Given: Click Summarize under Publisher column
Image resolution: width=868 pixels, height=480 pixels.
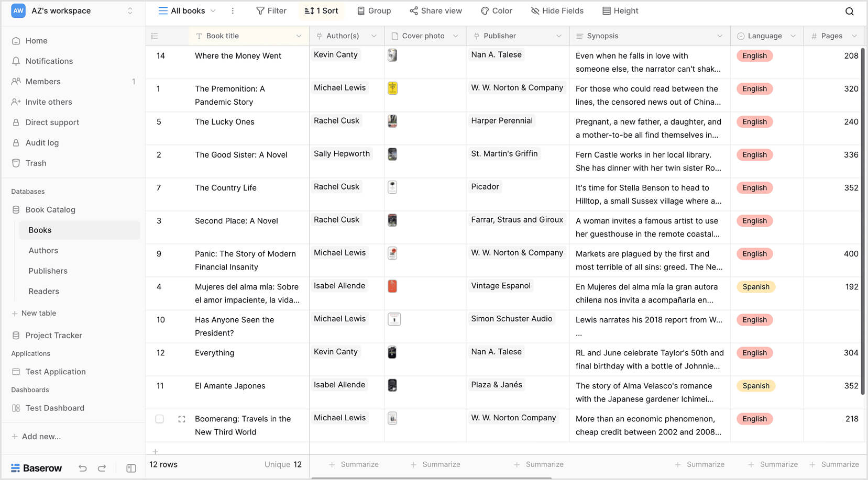Looking at the screenshot, I should point(539,465).
